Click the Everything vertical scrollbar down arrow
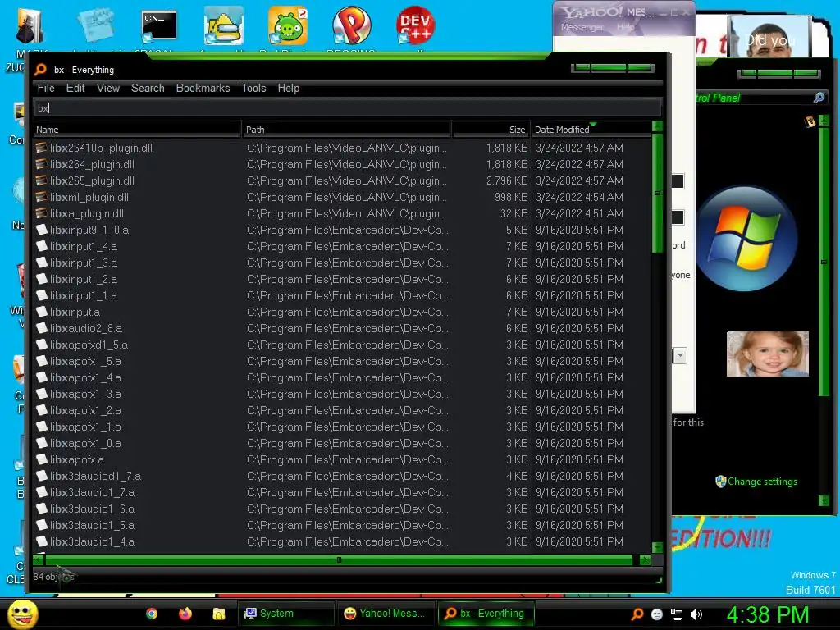 (658, 547)
